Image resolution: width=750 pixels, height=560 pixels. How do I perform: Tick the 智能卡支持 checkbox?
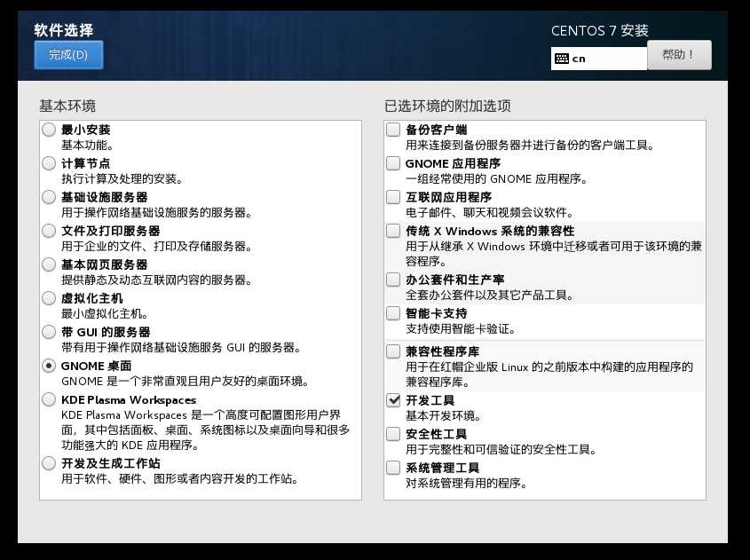393,313
